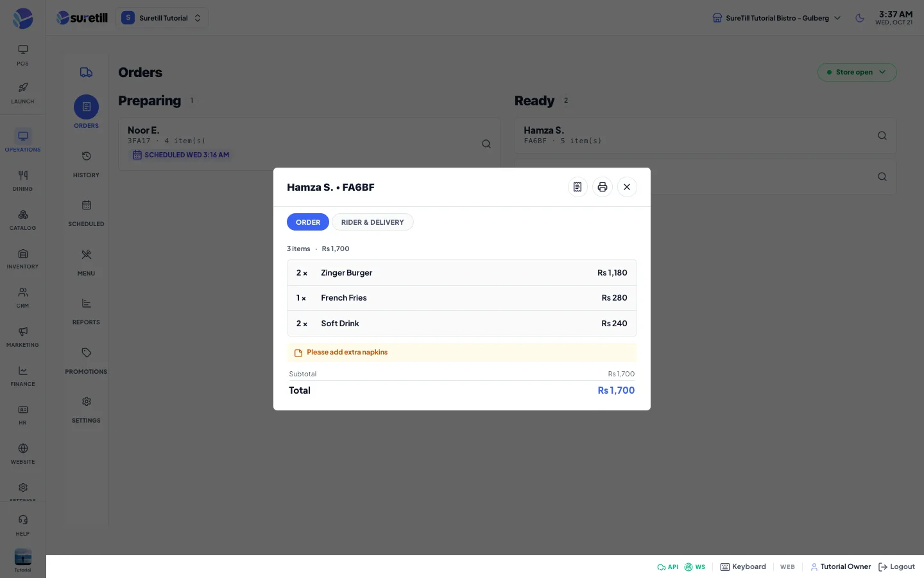This screenshot has height=578, width=924.
Task: Click the Logout button
Action: coord(896,567)
